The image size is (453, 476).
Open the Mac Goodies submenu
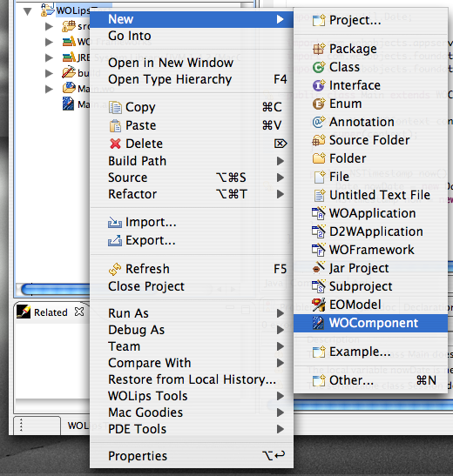192,412
